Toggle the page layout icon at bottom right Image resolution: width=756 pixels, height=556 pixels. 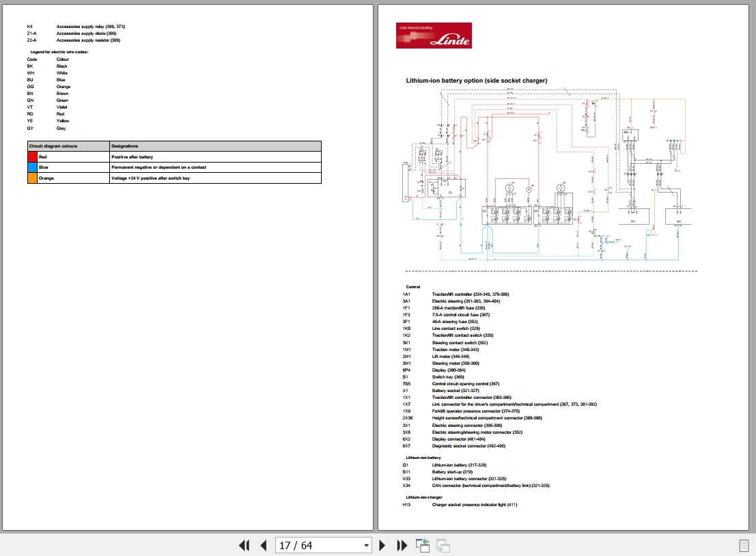click(x=744, y=546)
